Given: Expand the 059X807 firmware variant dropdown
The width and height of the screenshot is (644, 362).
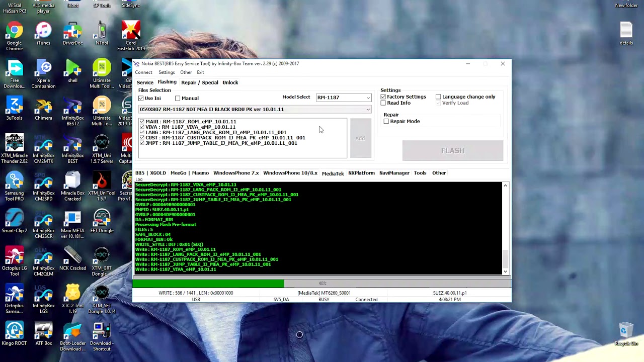Looking at the screenshot, I should pyautogui.click(x=255, y=109).
